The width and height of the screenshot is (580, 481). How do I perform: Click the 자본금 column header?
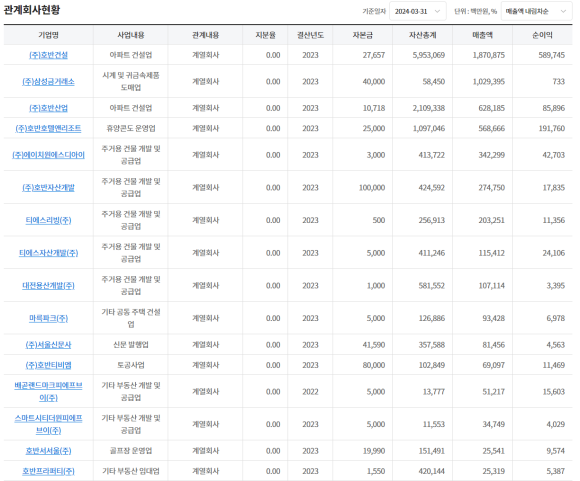pos(363,35)
